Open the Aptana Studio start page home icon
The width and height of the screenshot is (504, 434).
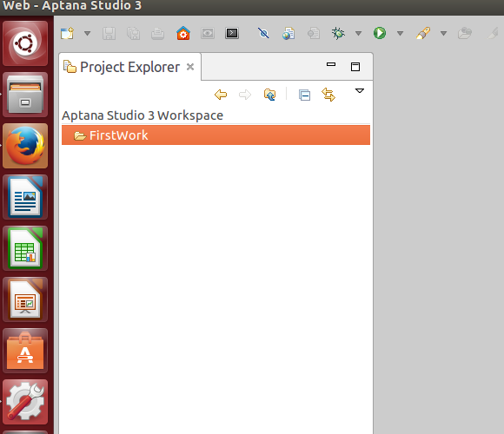(183, 33)
